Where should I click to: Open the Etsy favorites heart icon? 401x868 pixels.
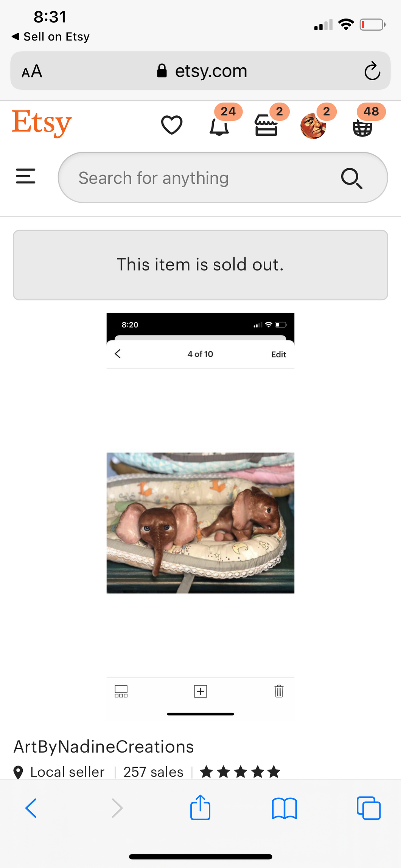(172, 125)
